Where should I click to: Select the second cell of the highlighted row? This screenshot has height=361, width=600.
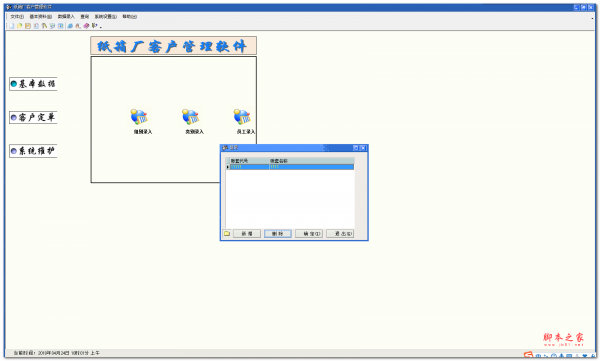tap(311, 167)
